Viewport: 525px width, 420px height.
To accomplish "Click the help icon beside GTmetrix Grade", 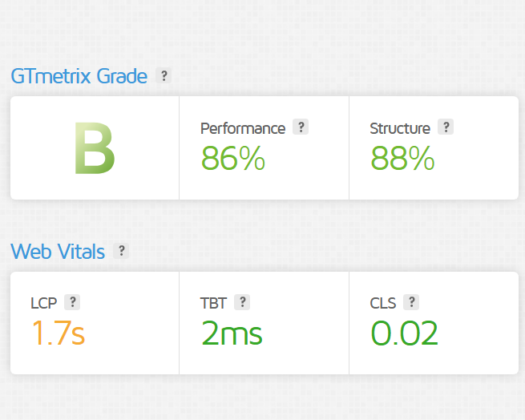I will tap(164, 75).
